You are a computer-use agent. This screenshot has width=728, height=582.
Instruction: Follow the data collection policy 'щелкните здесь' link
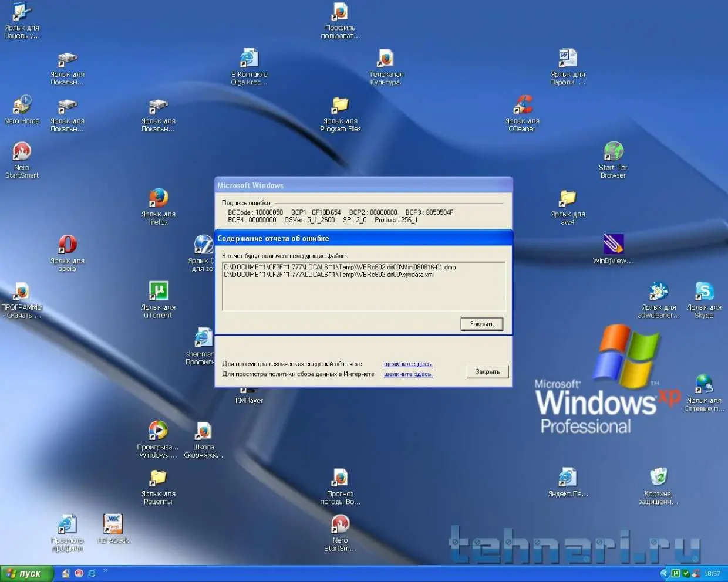408,374
